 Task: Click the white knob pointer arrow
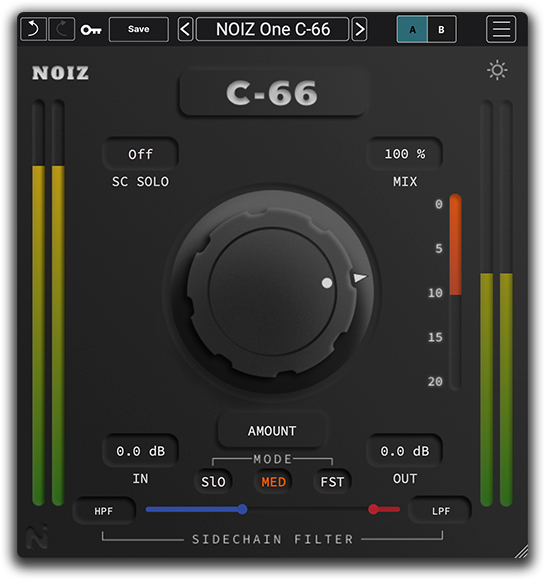359,277
